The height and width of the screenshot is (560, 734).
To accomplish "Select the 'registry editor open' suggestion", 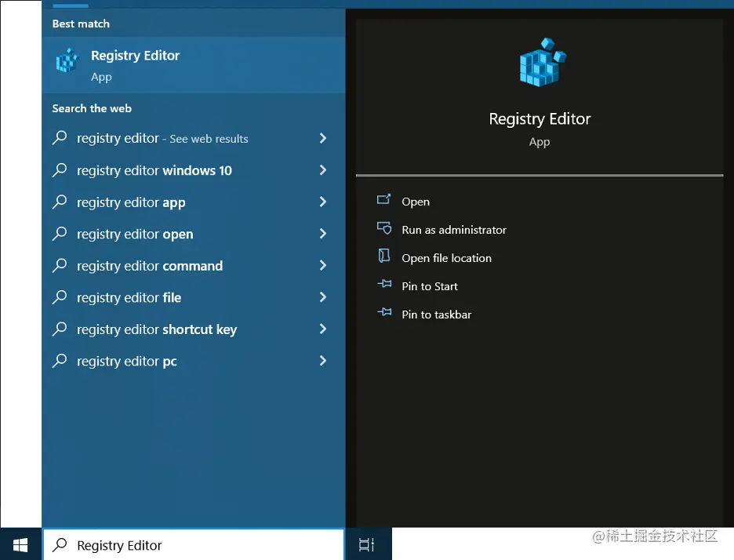I will [194, 234].
